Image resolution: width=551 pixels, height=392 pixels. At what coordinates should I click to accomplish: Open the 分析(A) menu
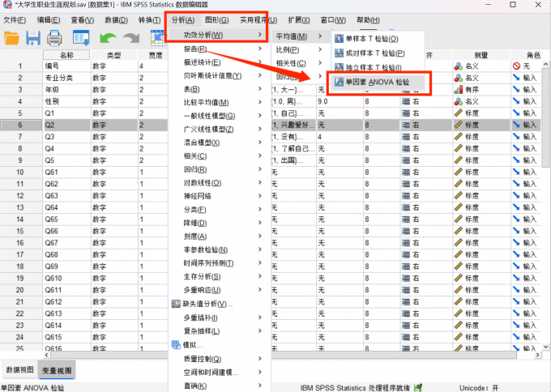pos(183,20)
